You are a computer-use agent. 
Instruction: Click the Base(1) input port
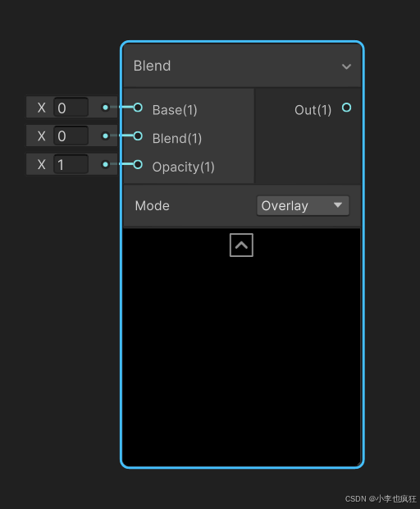(138, 108)
